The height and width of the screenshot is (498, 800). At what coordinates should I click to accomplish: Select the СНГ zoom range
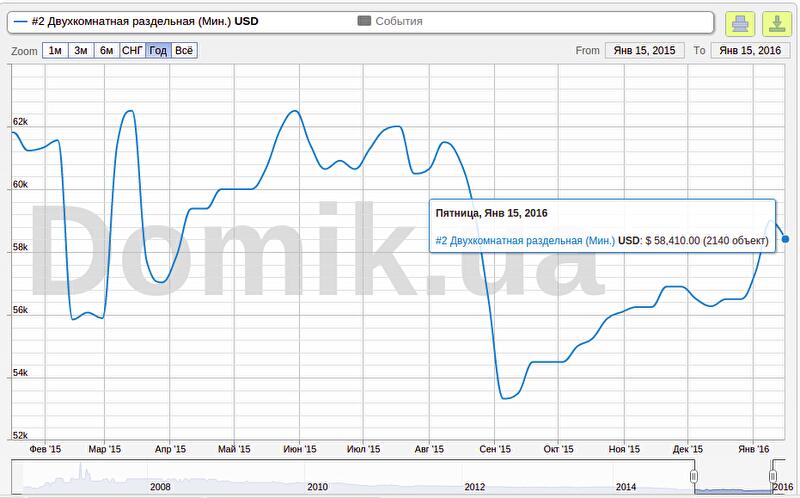coord(132,51)
